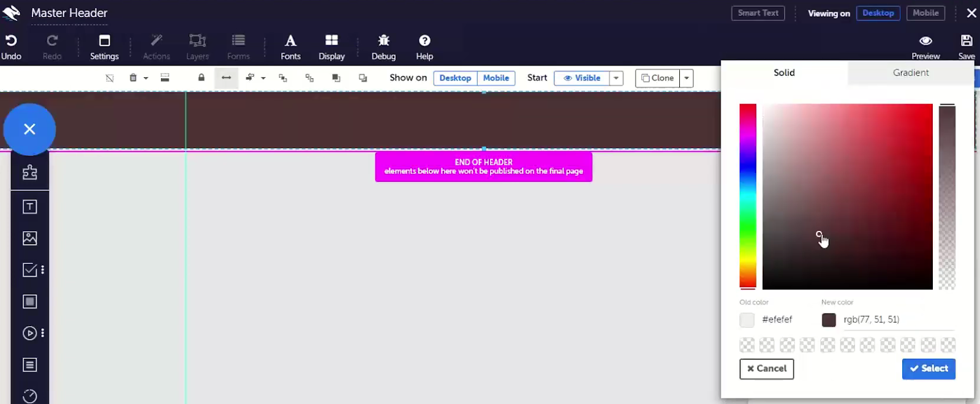This screenshot has width=980, height=404.
Task: Click the trash delete icon
Action: pyautogui.click(x=133, y=78)
